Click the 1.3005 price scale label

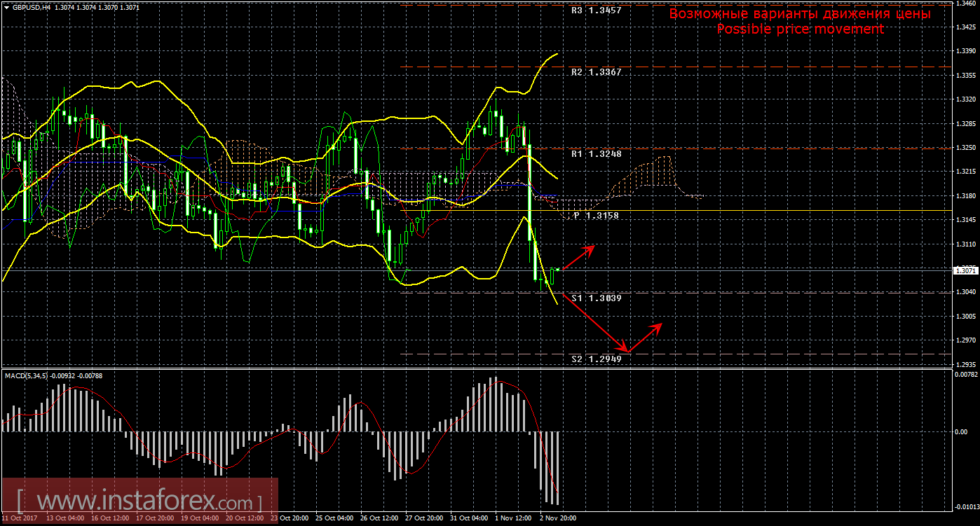(966, 317)
